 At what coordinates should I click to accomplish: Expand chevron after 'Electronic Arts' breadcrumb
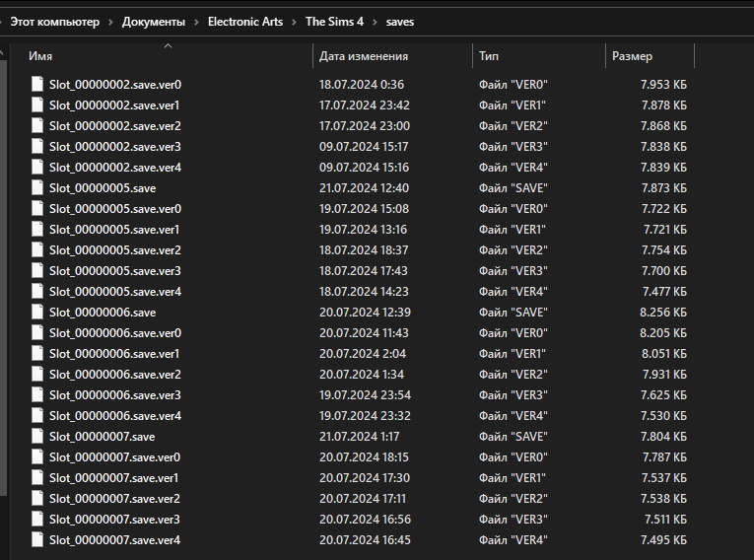point(294,22)
